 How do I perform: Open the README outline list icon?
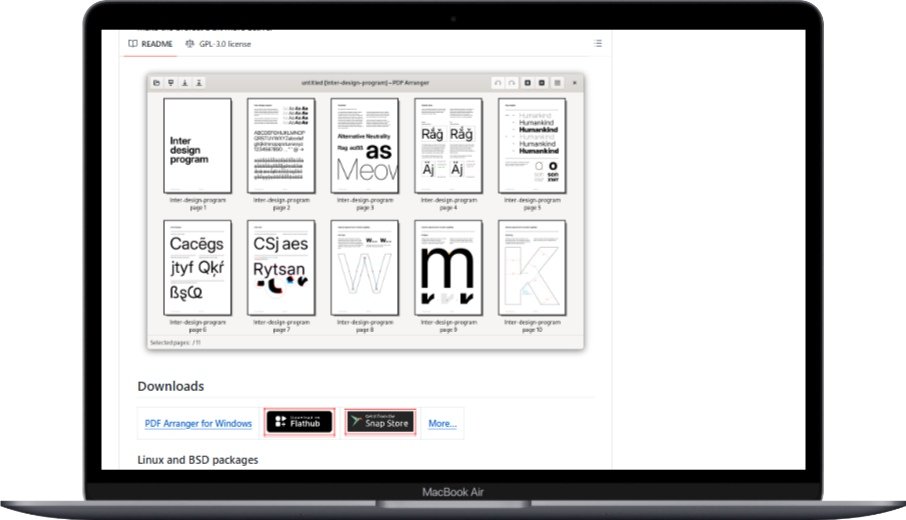click(x=598, y=43)
